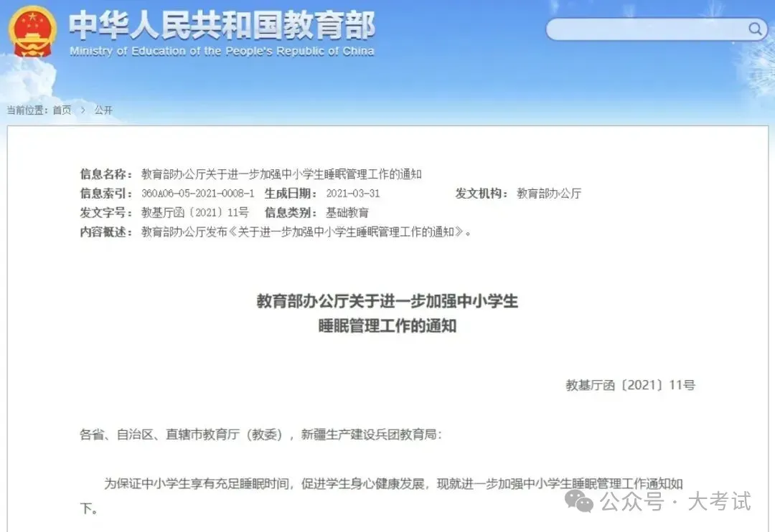Open the 首页 breadcrumb link
This screenshot has height=532, width=775.
pos(62,110)
